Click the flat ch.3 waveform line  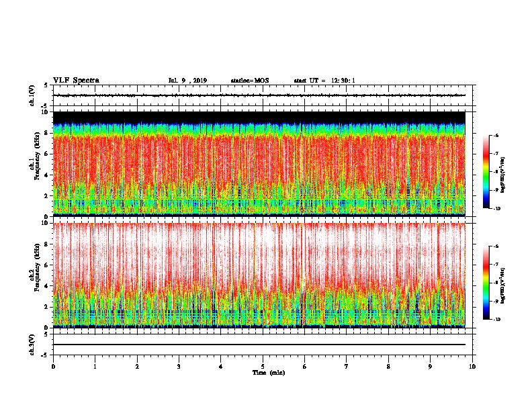click(259, 345)
